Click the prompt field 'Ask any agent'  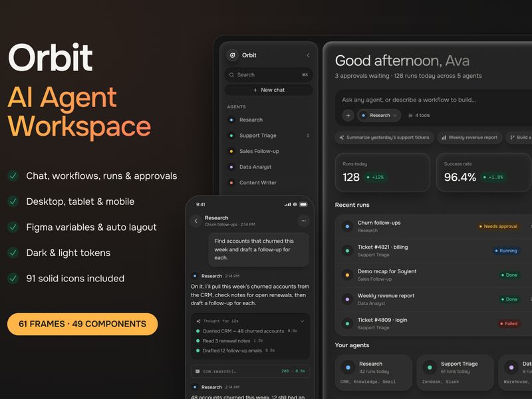[409, 100]
